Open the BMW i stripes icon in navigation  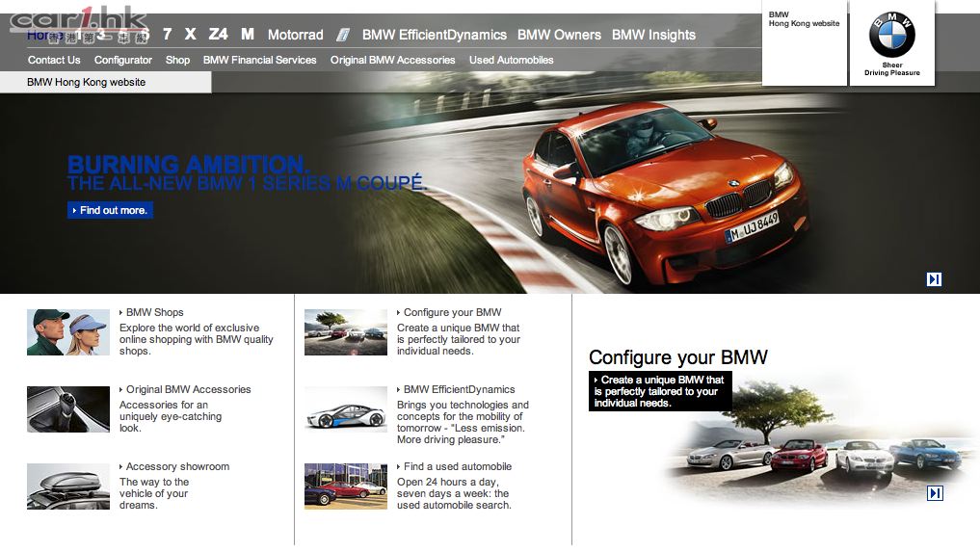pyautogui.click(x=342, y=35)
